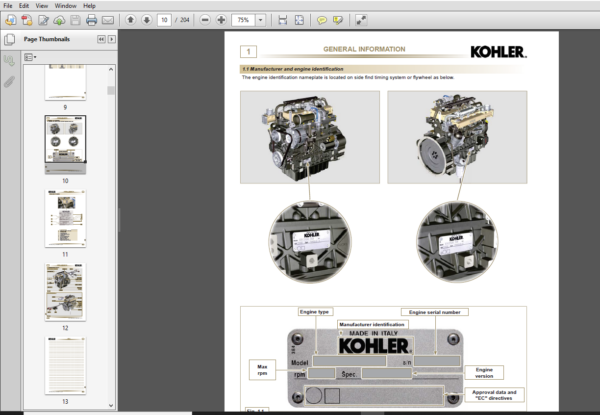Click the cloud upload toolbar icon
This screenshot has height=415, width=600.
pos(59,20)
